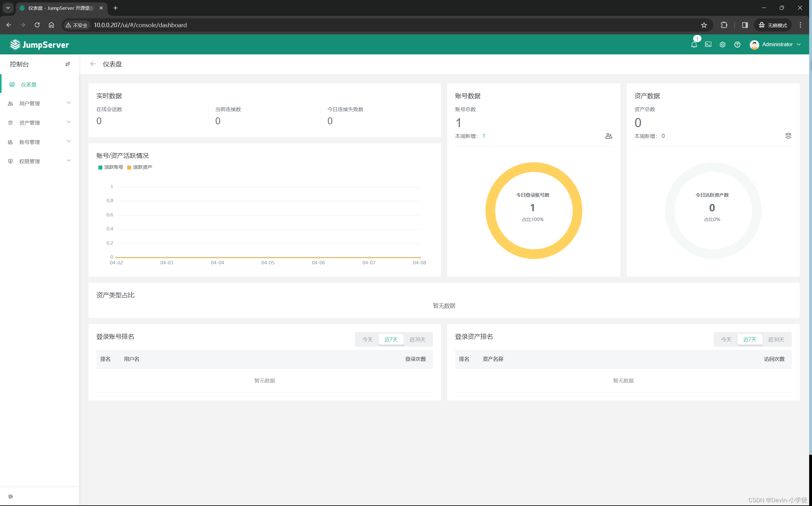Select 近30天 in 登录账号排名

click(417, 339)
